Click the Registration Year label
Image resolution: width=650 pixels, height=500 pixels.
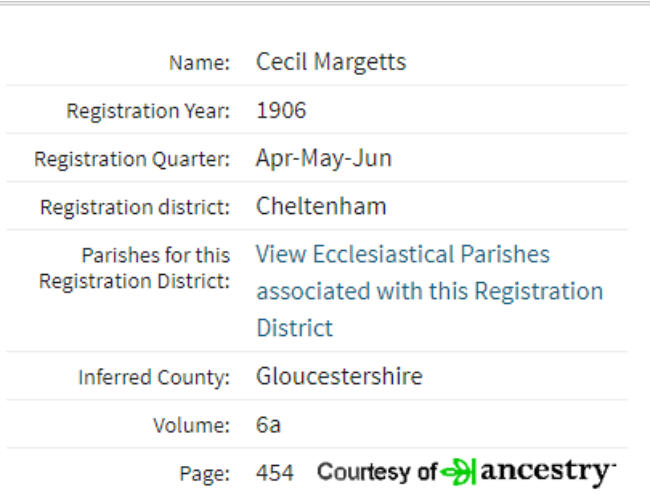click(148, 111)
